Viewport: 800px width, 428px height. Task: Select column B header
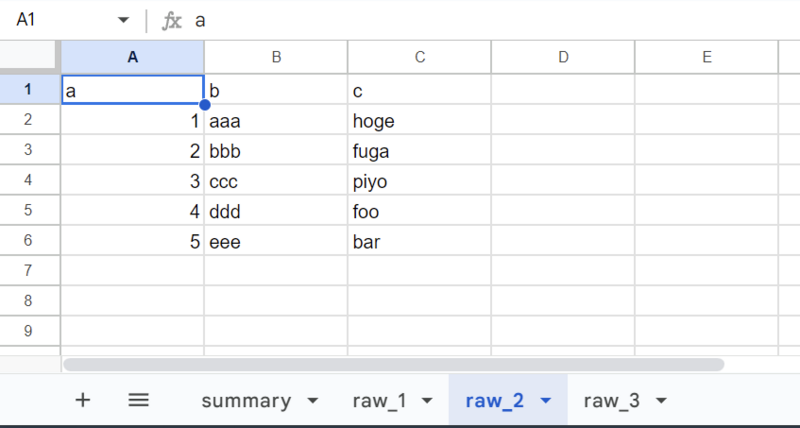click(x=276, y=57)
